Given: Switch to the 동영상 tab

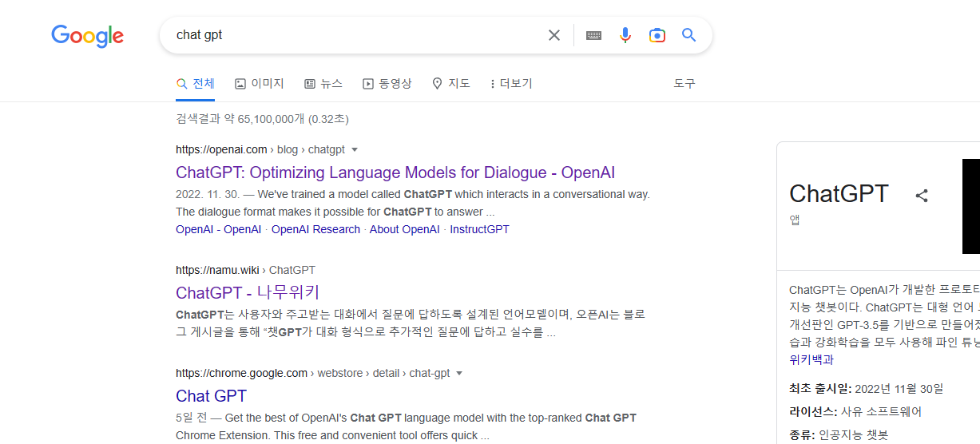Looking at the screenshot, I should point(387,83).
